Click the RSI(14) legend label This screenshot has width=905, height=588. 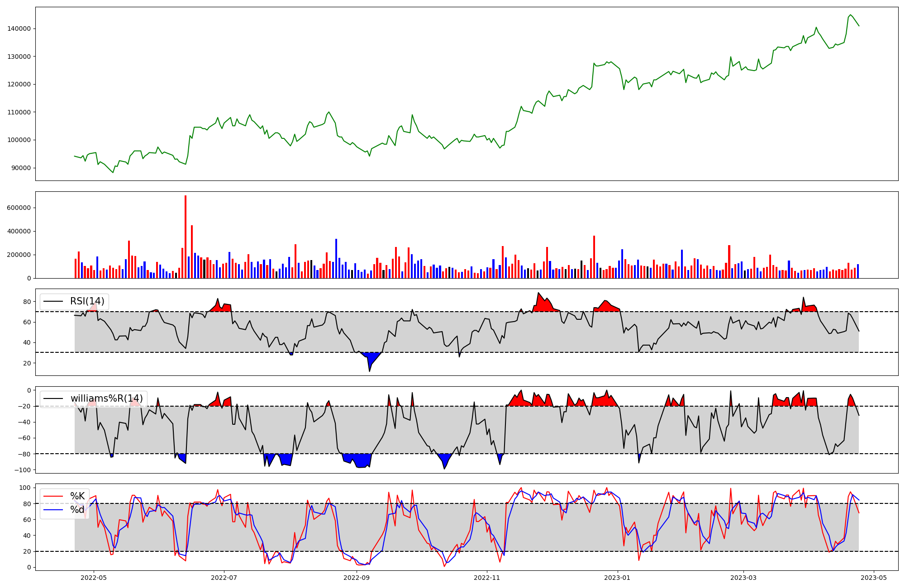pos(87,301)
